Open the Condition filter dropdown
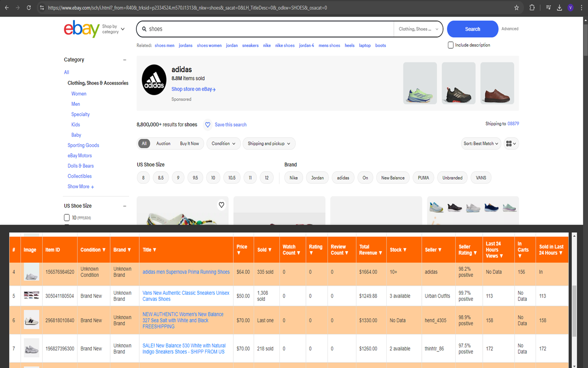 (x=223, y=144)
